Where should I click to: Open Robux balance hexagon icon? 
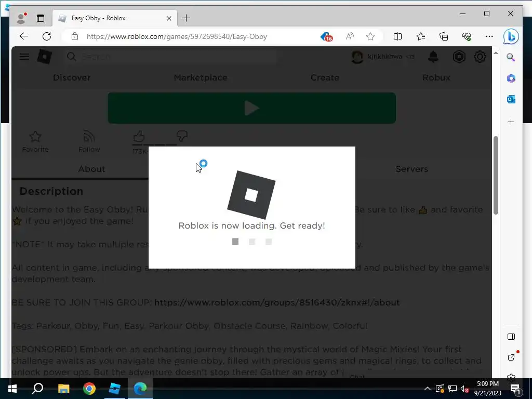[x=459, y=57]
